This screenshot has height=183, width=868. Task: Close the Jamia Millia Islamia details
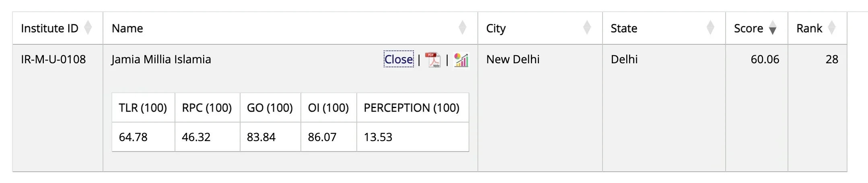[x=399, y=59]
